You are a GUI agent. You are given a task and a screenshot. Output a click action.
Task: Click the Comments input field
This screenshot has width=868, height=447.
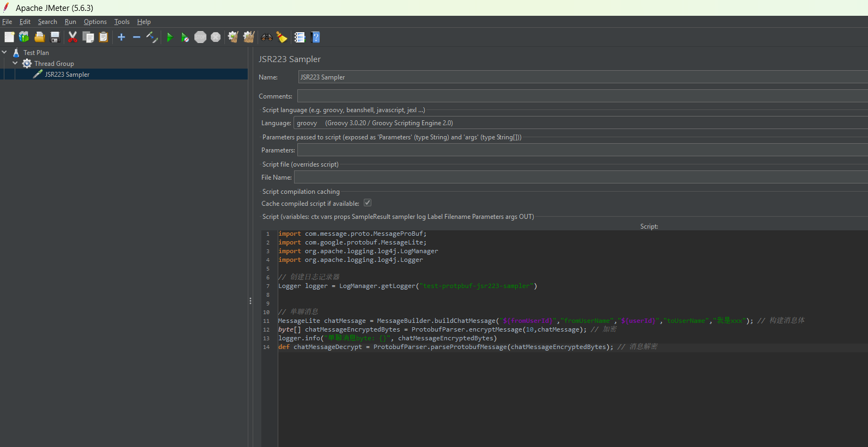point(583,96)
